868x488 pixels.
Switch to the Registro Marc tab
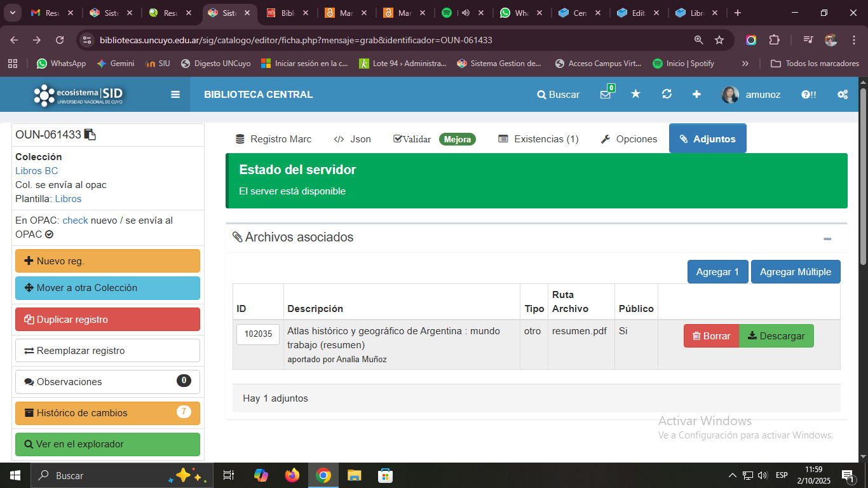(273, 139)
